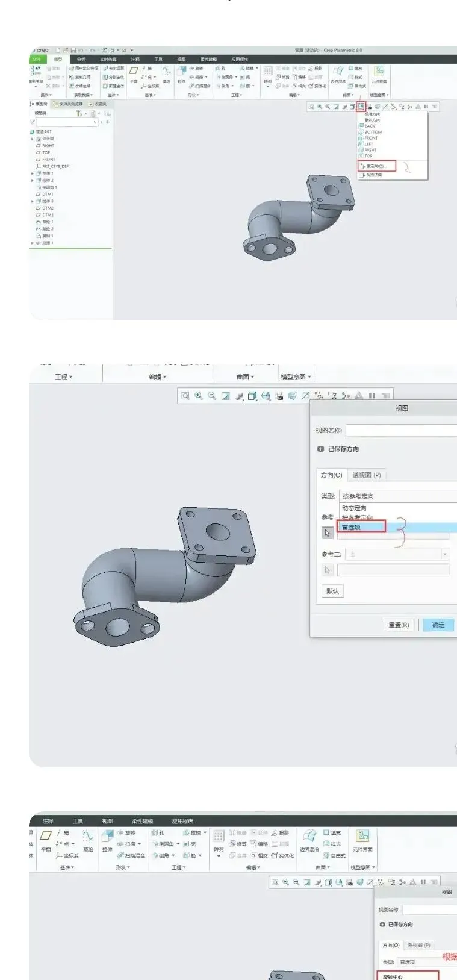
Task: Click 坐标系 tool in bottom screenshot ribbon
Action: [x=67, y=855]
